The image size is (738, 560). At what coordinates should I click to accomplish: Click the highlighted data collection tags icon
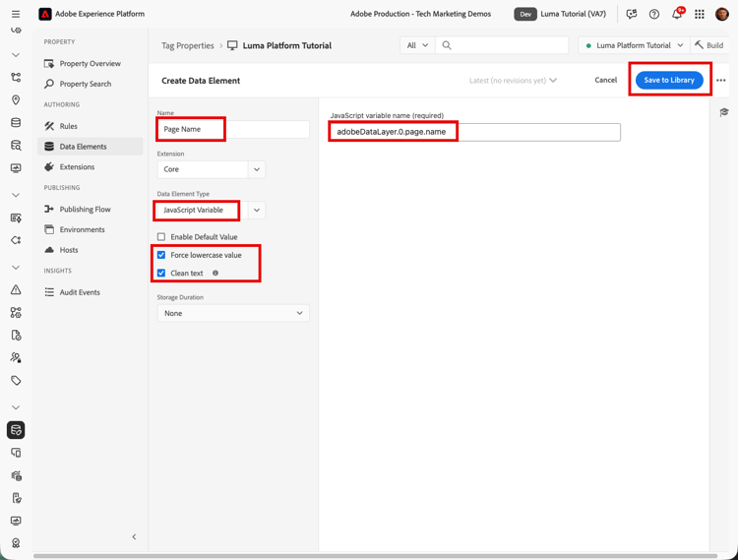[x=16, y=430]
